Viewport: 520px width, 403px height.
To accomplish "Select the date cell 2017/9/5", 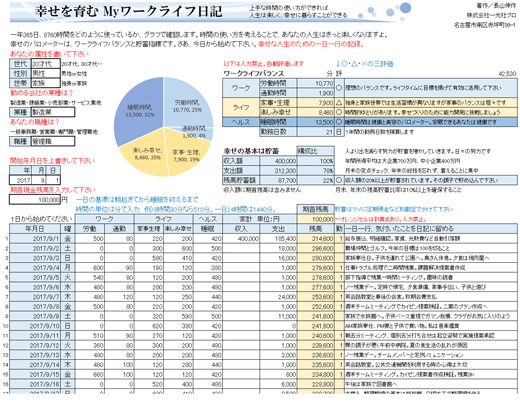I will 35,277.
